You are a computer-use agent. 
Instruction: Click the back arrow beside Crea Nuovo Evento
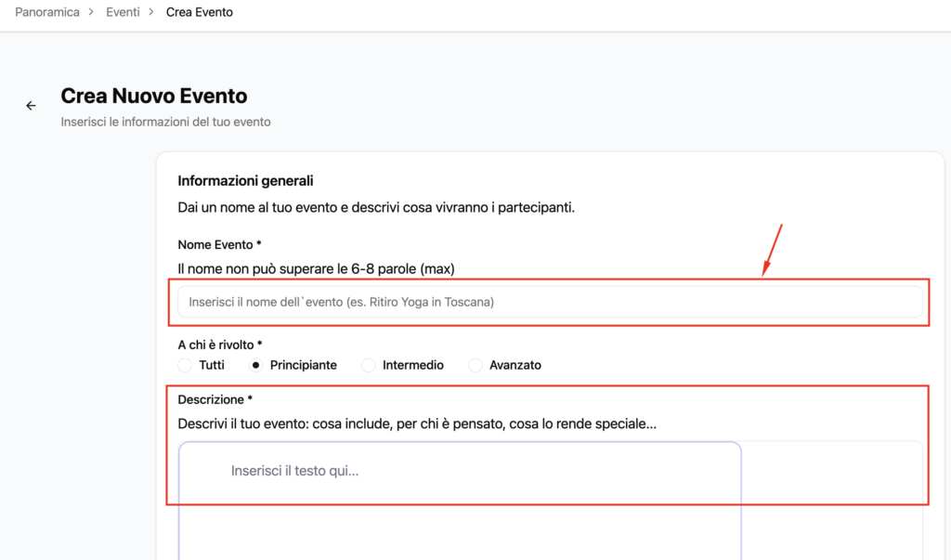point(31,106)
